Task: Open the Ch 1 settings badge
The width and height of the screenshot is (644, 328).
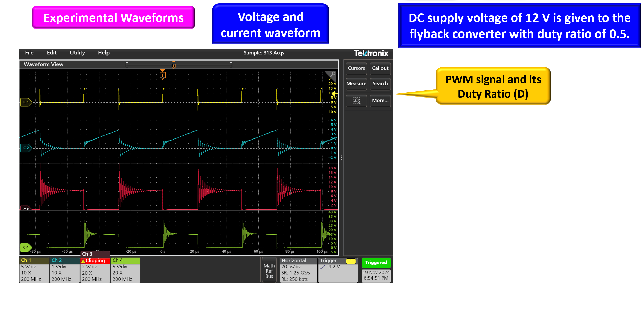Action: (x=34, y=270)
